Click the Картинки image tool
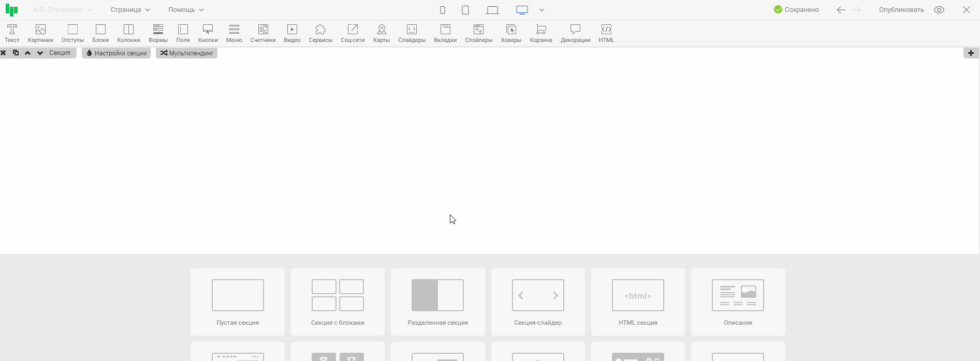The width and height of the screenshot is (980, 361). click(x=40, y=33)
